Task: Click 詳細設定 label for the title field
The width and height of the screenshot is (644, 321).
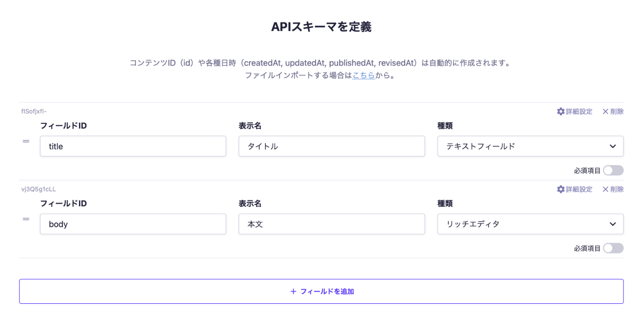Action: 579,111
